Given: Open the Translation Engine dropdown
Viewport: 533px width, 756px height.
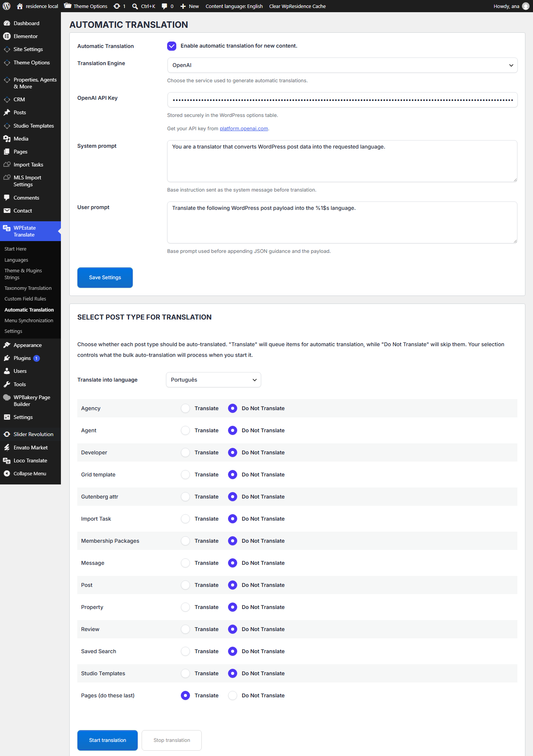Looking at the screenshot, I should [342, 65].
